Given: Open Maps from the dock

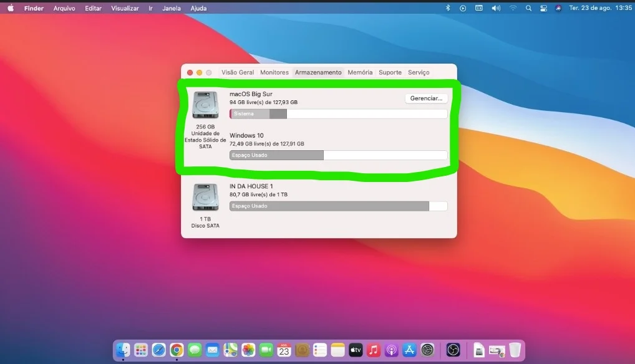Looking at the screenshot, I should (x=230, y=350).
